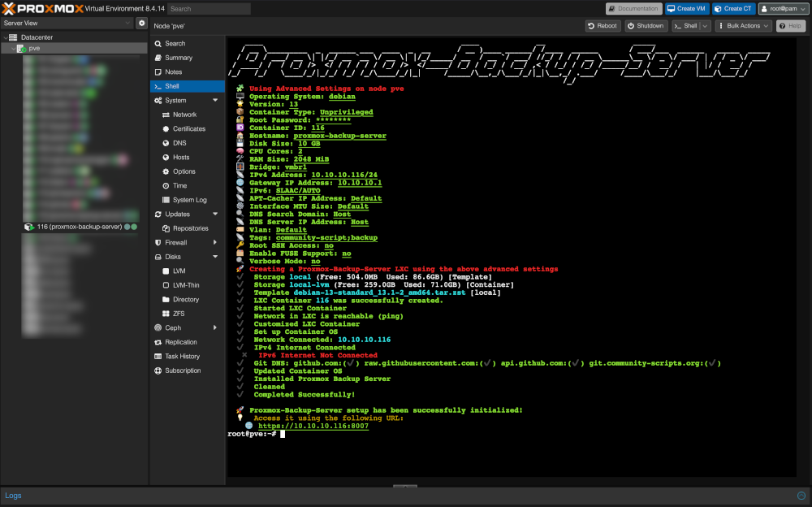The height and width of the screenshot is (507, 812).
Task: Click the gear icon beside Server View
Action: (141, 23)
